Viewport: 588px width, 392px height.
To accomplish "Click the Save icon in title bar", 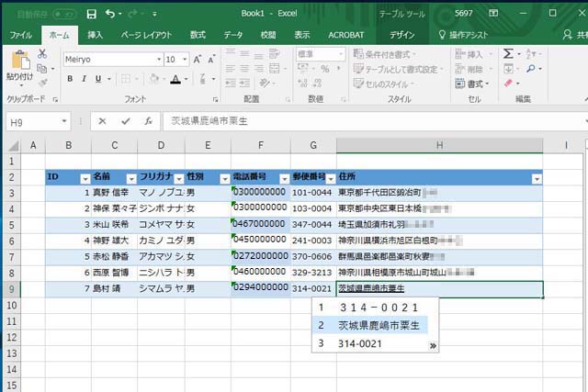I will [91, 14].
